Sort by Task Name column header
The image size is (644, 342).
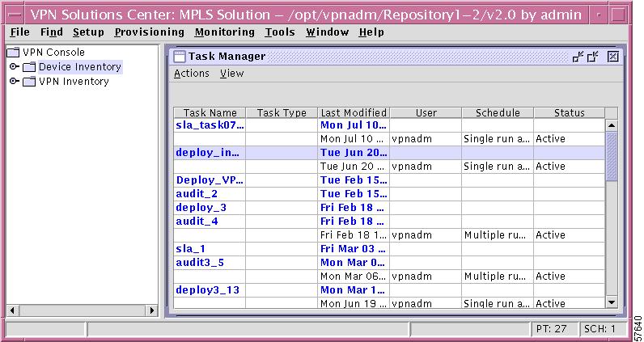210,113
